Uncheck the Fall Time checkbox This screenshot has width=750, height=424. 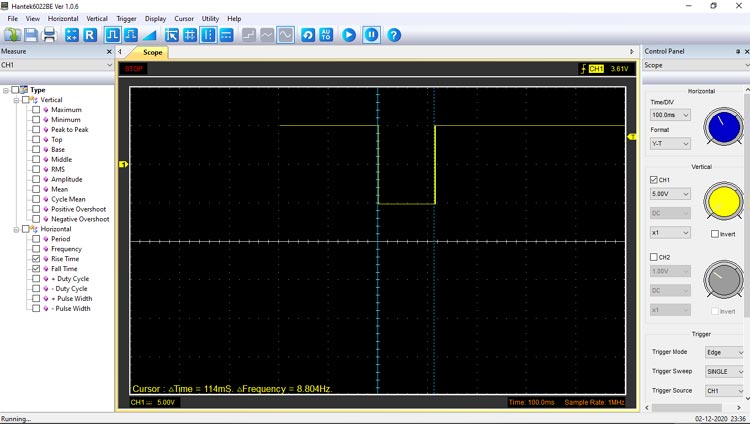[36, 269]
